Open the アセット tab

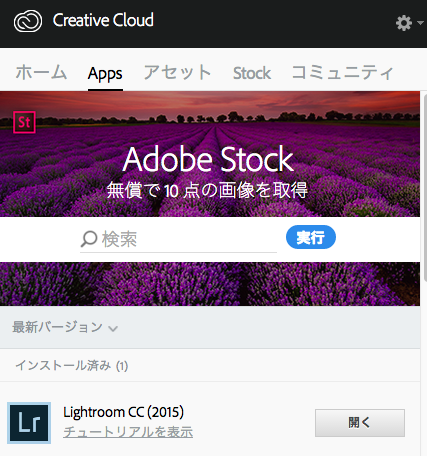click(177, 72)
